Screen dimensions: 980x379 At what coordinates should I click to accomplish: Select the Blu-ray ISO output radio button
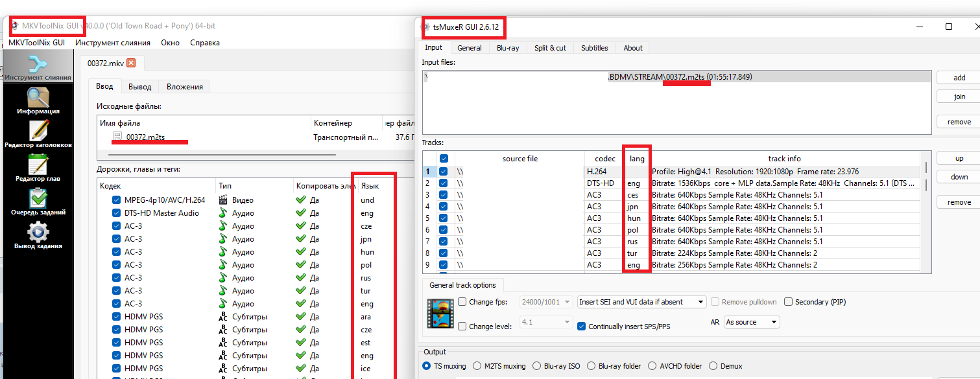click(x=538, y=366)
